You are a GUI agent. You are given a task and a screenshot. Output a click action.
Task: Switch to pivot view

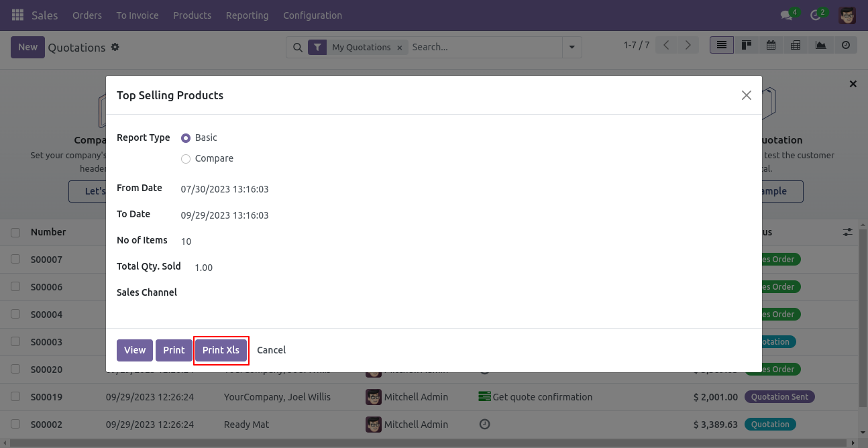tap(796, 45)
